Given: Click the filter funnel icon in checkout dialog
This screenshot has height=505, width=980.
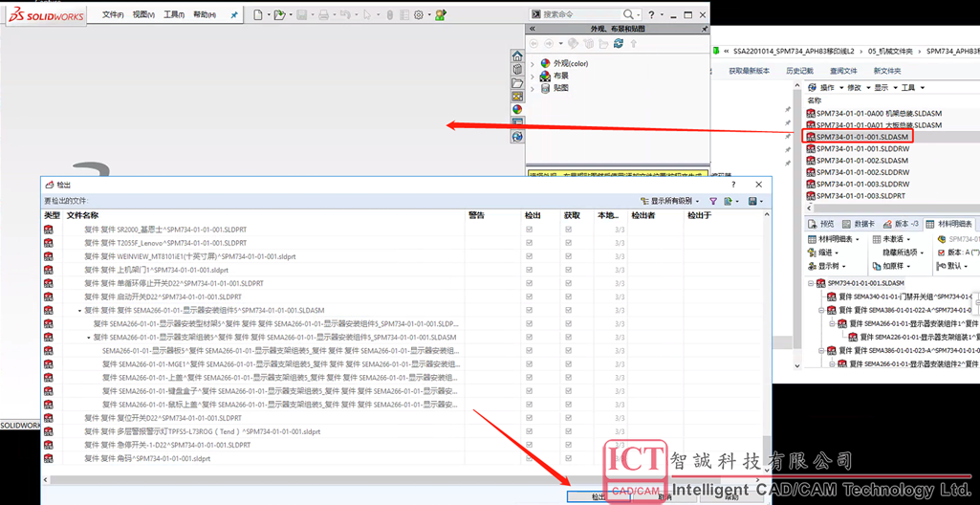Looking at the screenshot, I should pos(713,201).
